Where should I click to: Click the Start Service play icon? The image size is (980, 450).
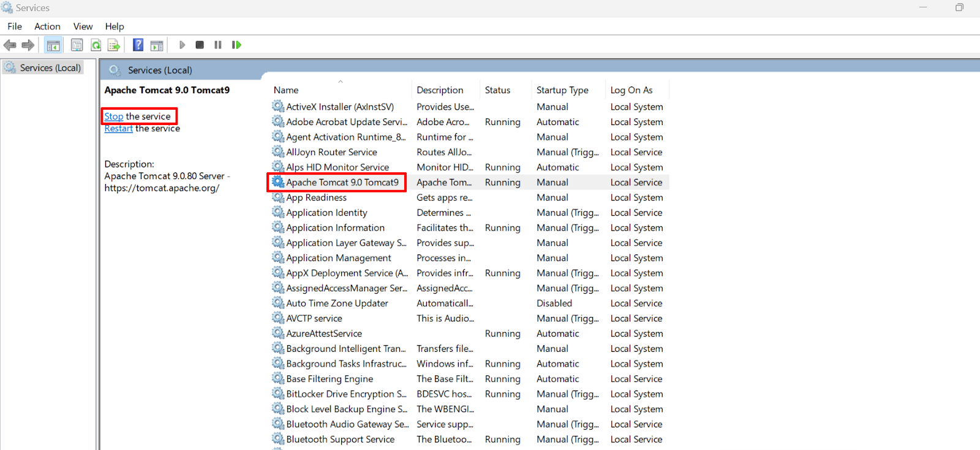tap(182, 45)
